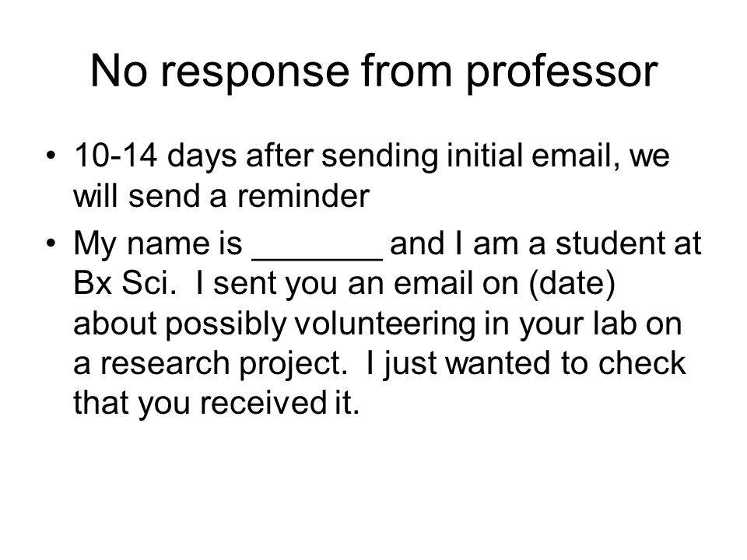The width and height of the screenshot is (747, 560).
Task: Click the words received it at end
Action: click(279, 403)
